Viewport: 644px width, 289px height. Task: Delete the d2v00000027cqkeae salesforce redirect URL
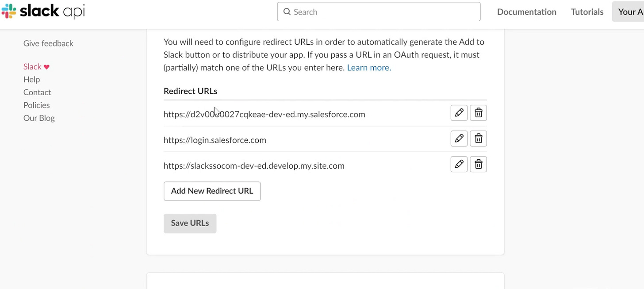click(478, 113)
